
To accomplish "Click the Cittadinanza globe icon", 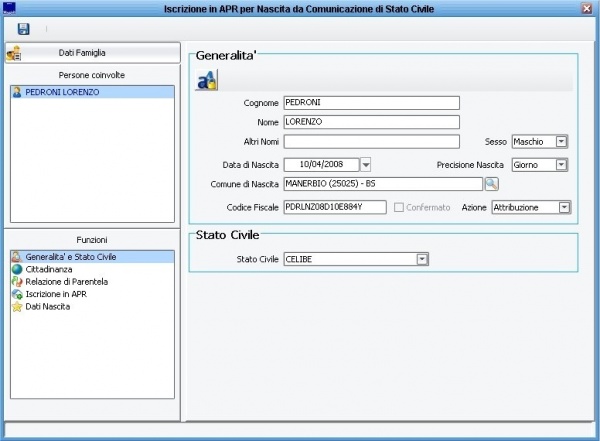I will tap(17, 269).
